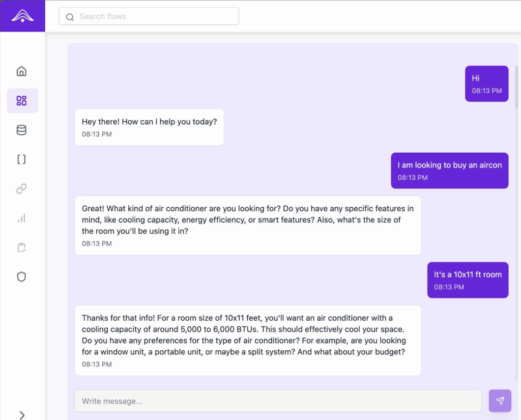Select the 'I am looking to buy an aircon' bubble
The image size is (521, 420).
pyautogui.click(x=449, y=171)
